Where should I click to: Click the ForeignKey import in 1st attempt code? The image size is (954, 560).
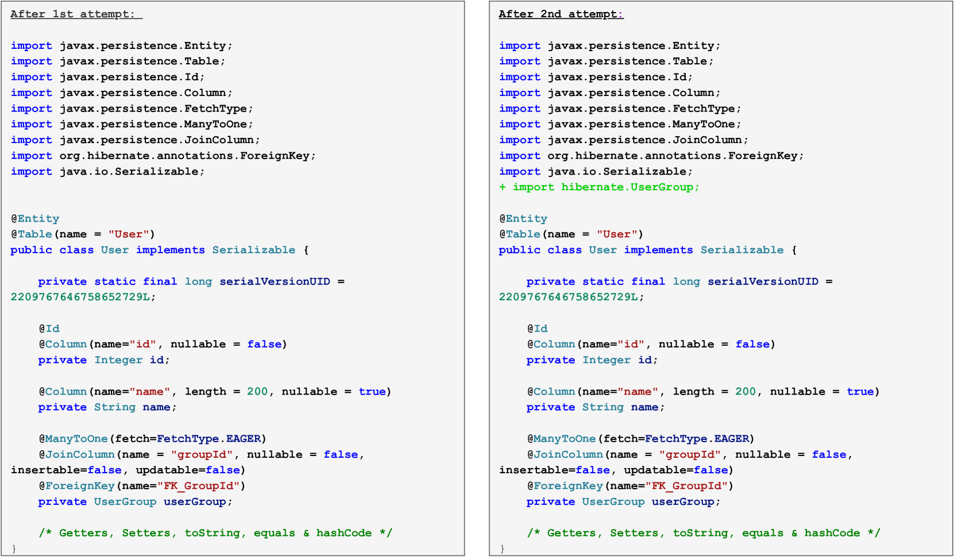pyautogui.click(x=164, y=156)
